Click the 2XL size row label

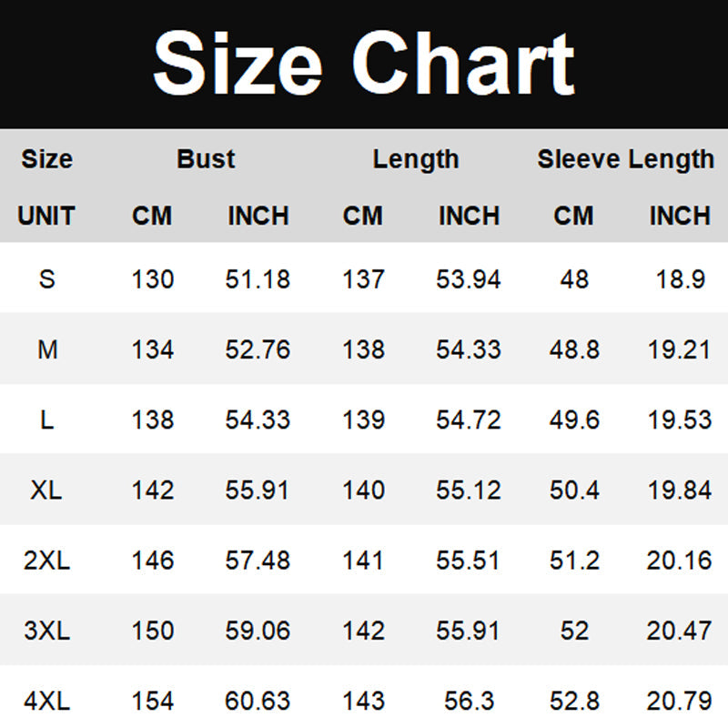click(46, 561)
